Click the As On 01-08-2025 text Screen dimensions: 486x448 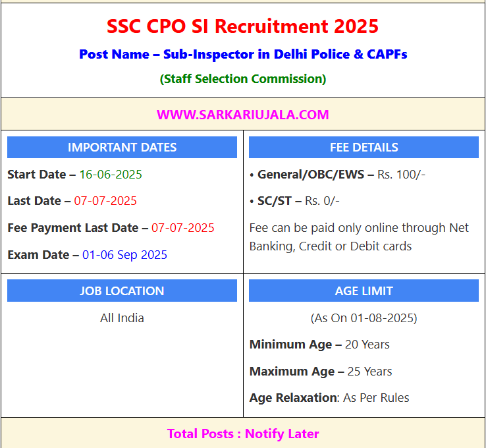[364, 318]
